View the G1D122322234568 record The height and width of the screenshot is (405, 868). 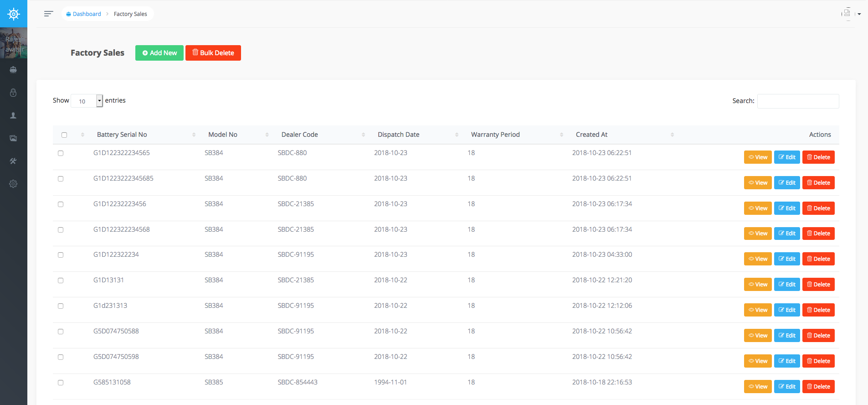click(x=758, y=234)
